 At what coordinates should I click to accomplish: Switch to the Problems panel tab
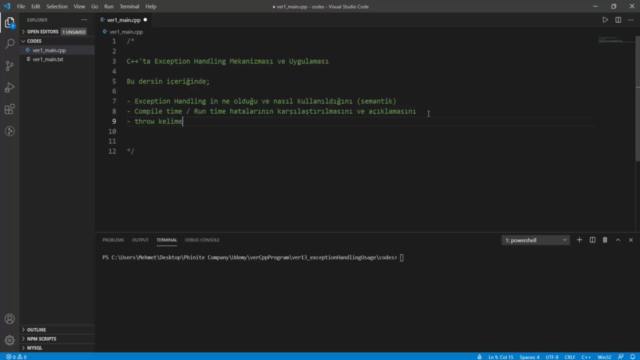[113, 240]
